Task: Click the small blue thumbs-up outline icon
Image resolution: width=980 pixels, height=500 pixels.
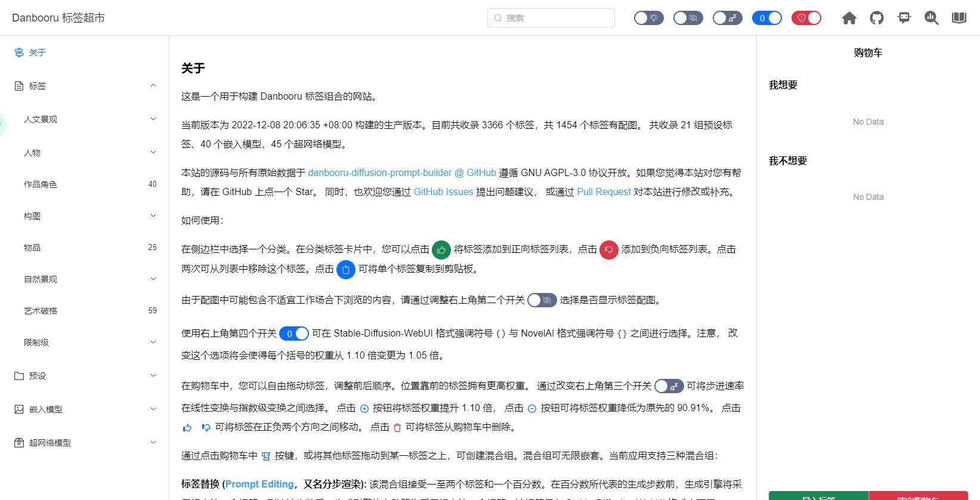Action: click(187, 428)
